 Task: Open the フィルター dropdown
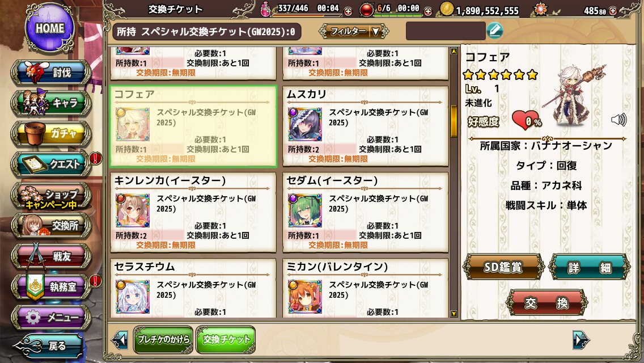(x=354, y=31)
